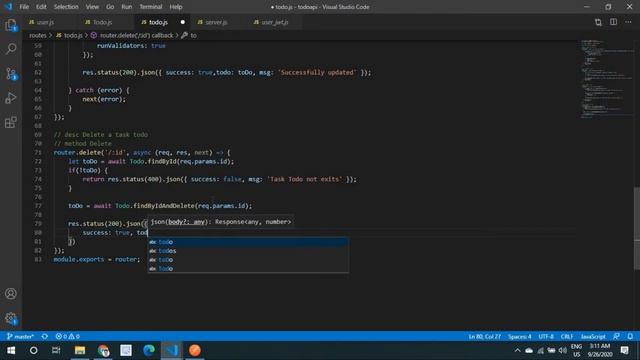The height and width of the screenshot is (360, 640).
Task: Open the Go menu
Action: tap(110, 7)
